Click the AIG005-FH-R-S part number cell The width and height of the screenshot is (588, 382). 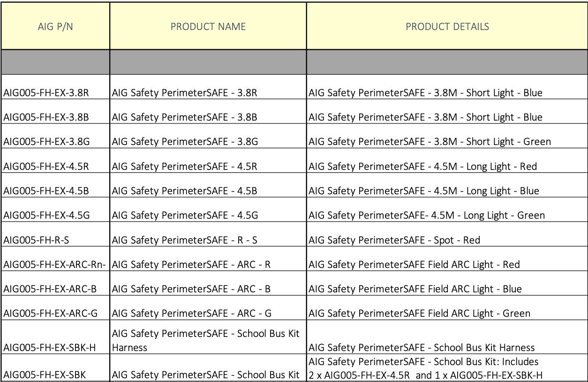pyautogui.click(x=36, y=240)
